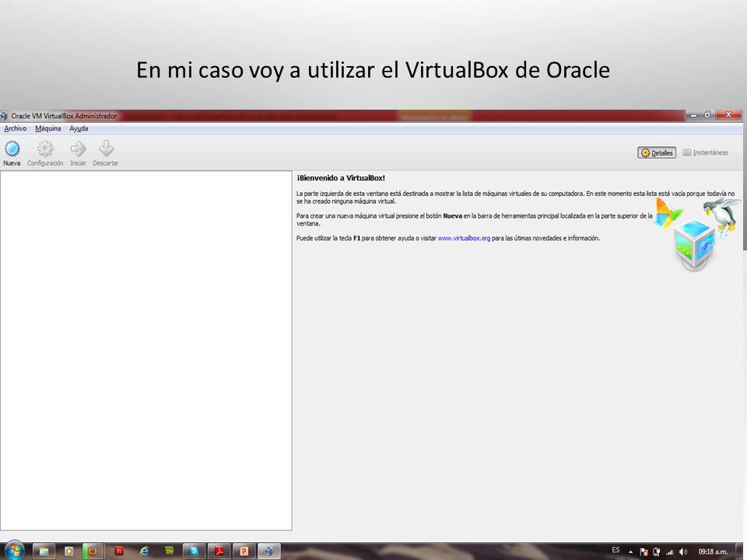Click the Iniciar arrow toolbar icon
The width and height of the screenshot is (747, 560).
(x=78, y=153)
